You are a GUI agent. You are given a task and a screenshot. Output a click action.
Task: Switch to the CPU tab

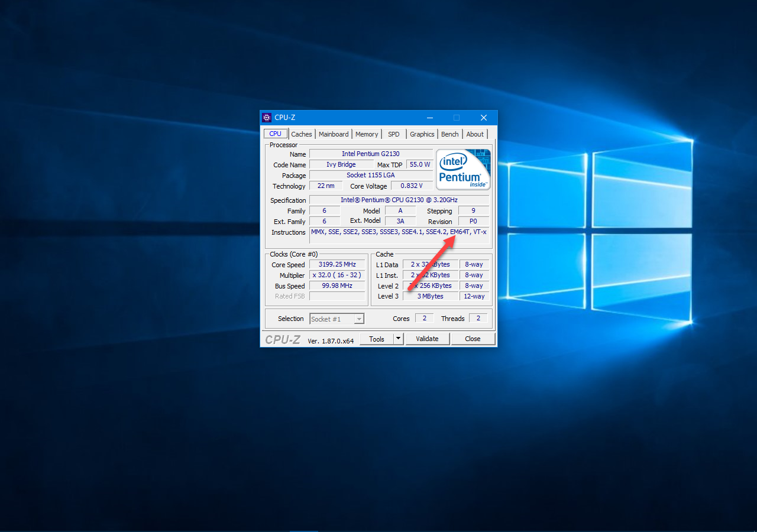[276, 134]
